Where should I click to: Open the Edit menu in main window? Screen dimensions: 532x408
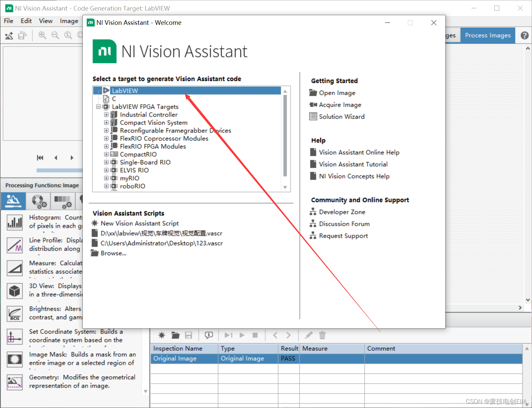point(26,21)
